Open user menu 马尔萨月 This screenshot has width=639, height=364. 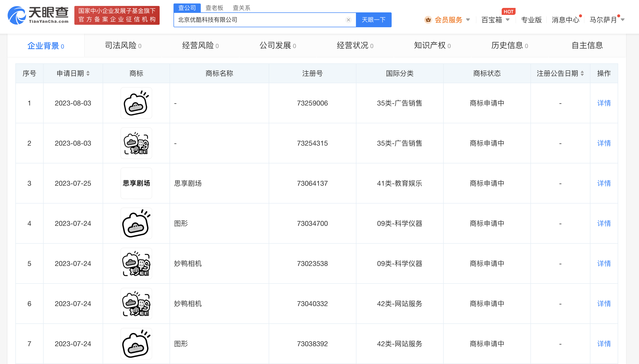(x=603, y=20)
